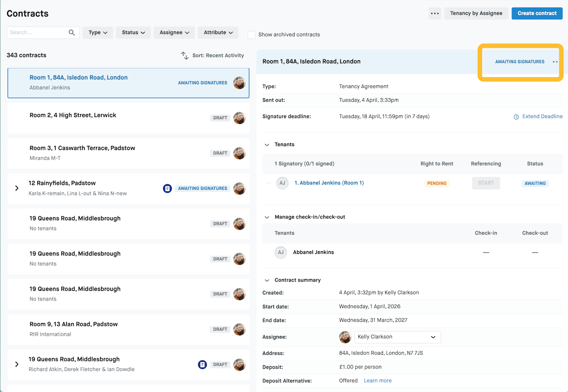Collapse the Tenants section
The height and width of the screenshot is (392, 568).
tap(267, 145)
